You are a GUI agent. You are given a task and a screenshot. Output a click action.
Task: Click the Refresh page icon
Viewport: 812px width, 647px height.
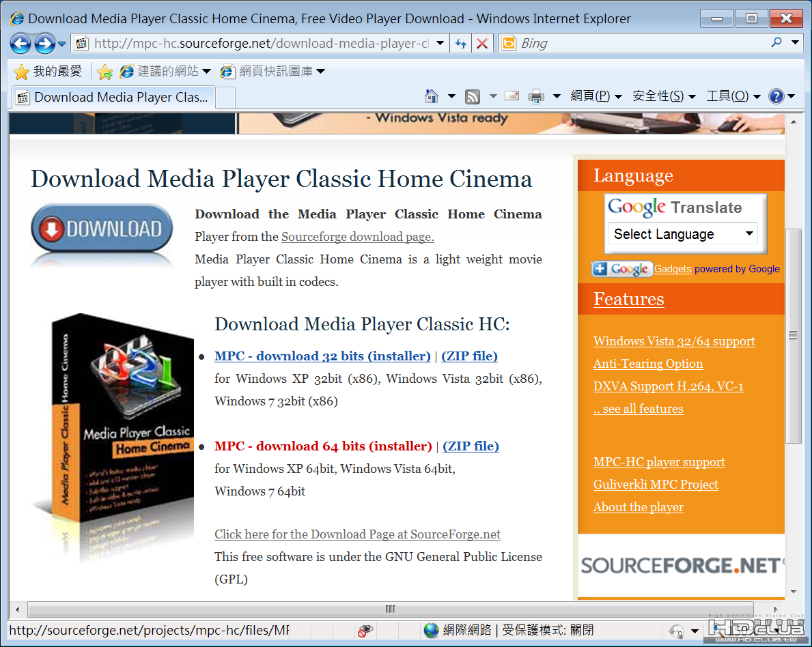(461, 44)
